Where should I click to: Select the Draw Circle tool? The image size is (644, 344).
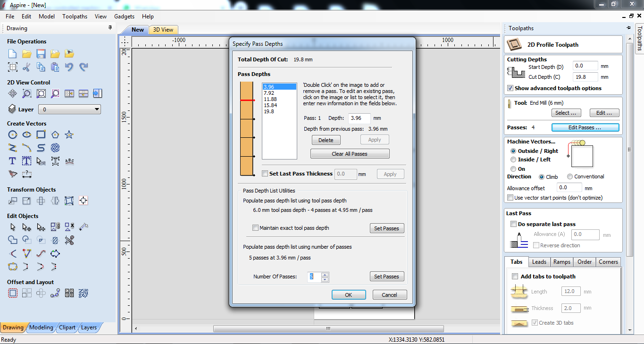pos(12,135)
